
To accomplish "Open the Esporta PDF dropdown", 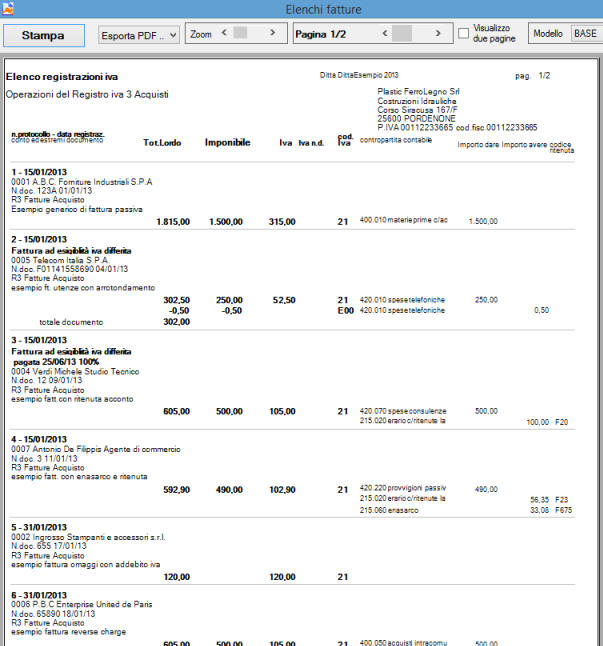I will coord(138,35).
